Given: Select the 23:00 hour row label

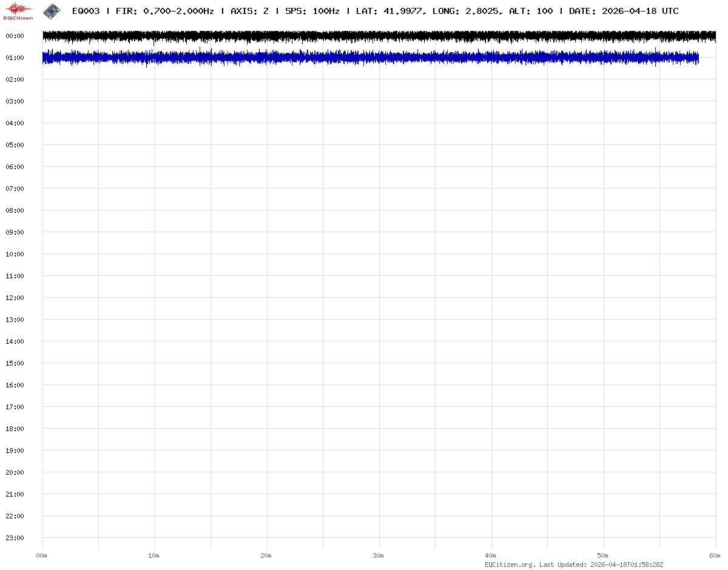Looking at the screenshot, I should coord(15,538).
